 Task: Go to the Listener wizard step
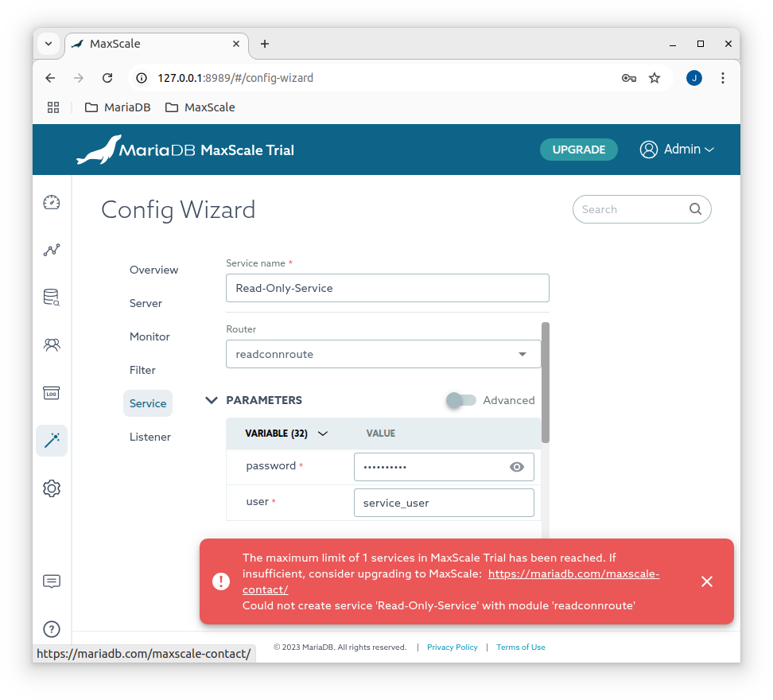tap(150, 437)
